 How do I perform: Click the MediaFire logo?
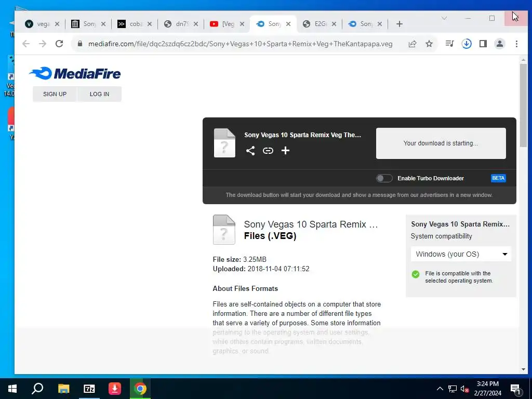click(75, 73)
